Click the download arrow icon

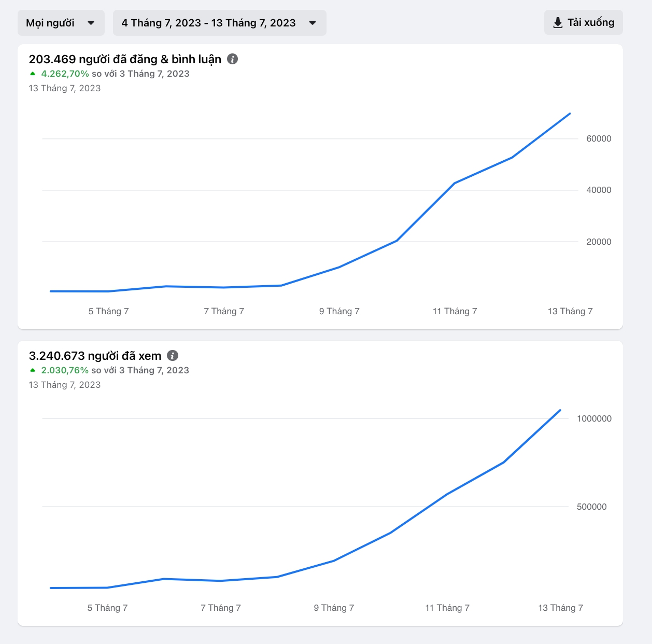tap(558, 23)
